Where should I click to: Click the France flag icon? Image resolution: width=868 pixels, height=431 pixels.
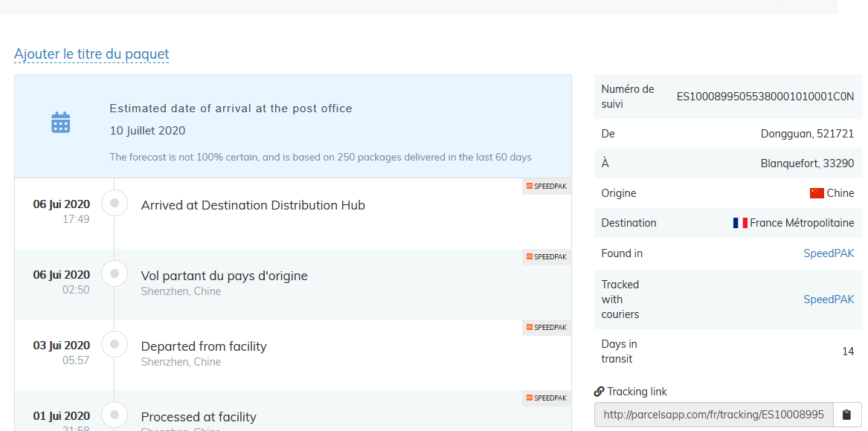[739, 223]
